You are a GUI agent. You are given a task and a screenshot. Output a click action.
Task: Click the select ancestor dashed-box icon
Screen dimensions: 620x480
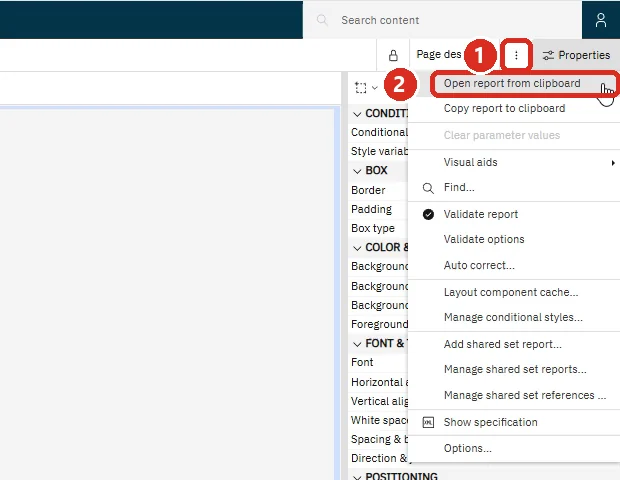pyautogui.click(x=360, y=87)
